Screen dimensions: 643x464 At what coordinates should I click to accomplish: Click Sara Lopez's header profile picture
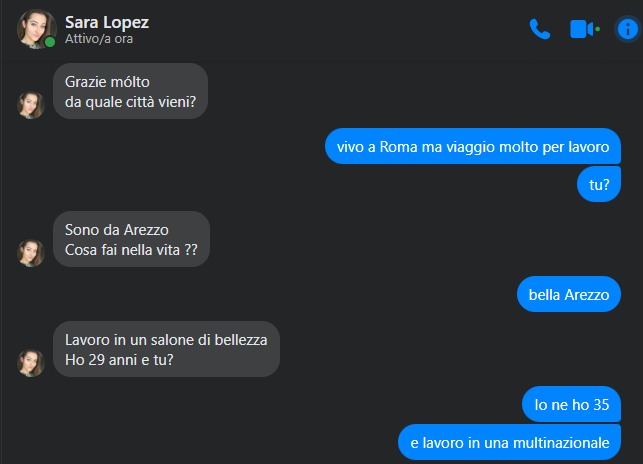(x=35, y=29)
